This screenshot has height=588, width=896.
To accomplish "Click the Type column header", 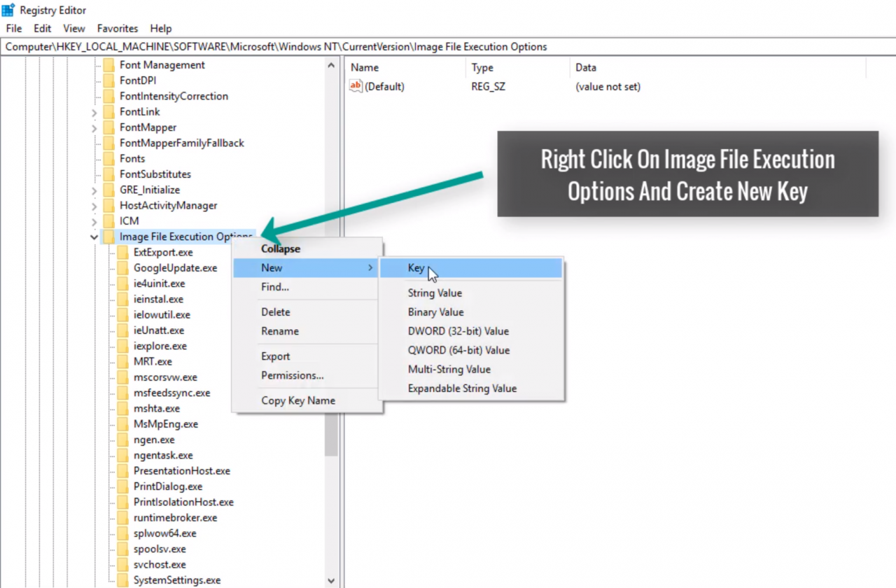I will pos(482,68).
